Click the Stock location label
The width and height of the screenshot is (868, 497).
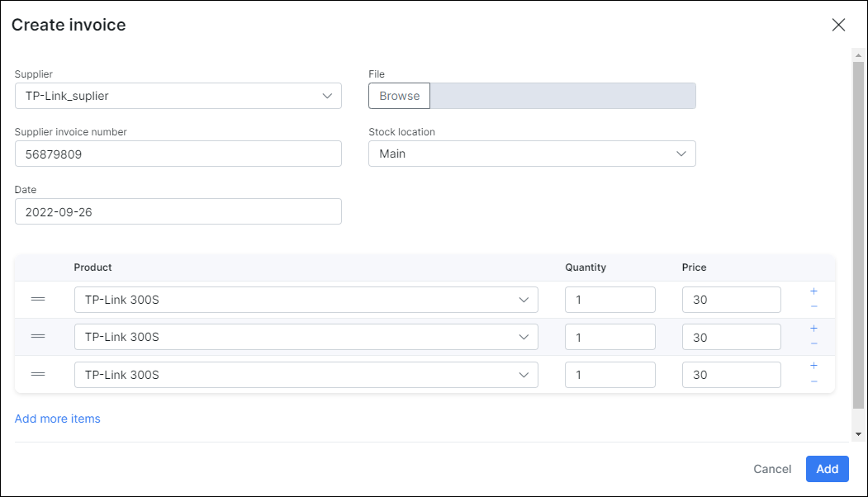pos(402,132)
